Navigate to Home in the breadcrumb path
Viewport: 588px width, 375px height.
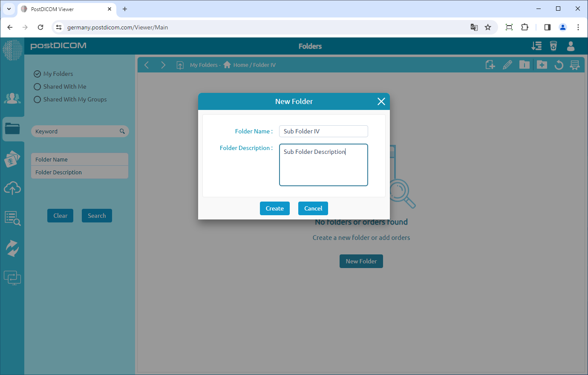click(x=240, y=65)
